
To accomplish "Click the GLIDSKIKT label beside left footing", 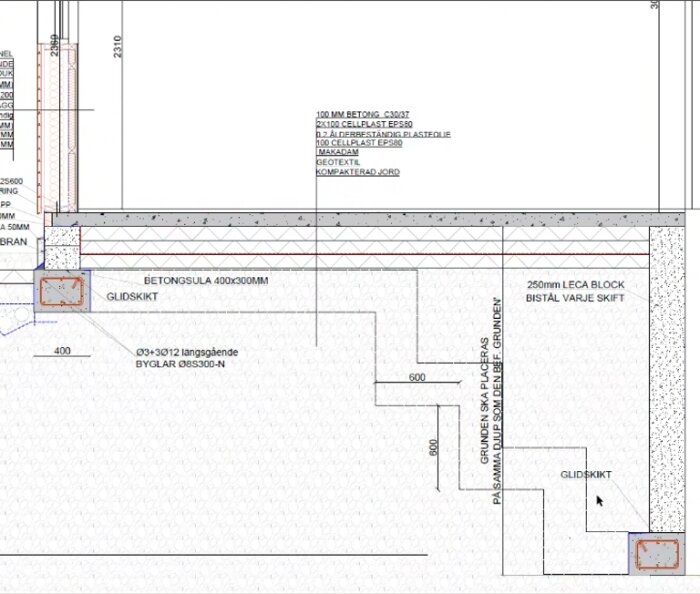I will coord(132,297).
